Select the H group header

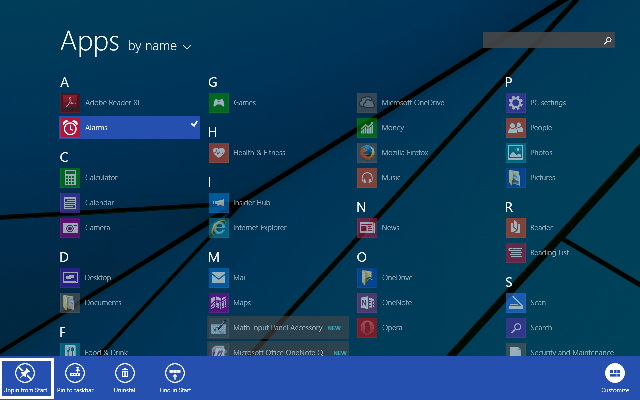point(213,132)
